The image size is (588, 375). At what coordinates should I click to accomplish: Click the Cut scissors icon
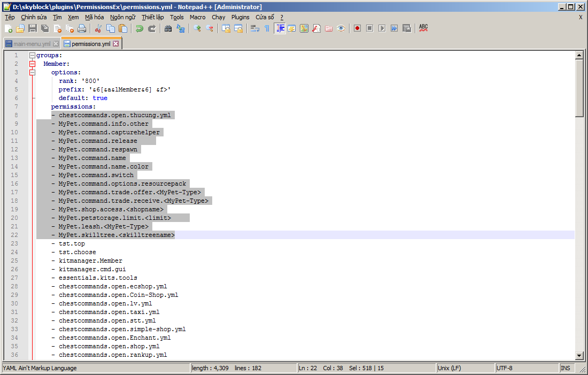click(98, 28)
